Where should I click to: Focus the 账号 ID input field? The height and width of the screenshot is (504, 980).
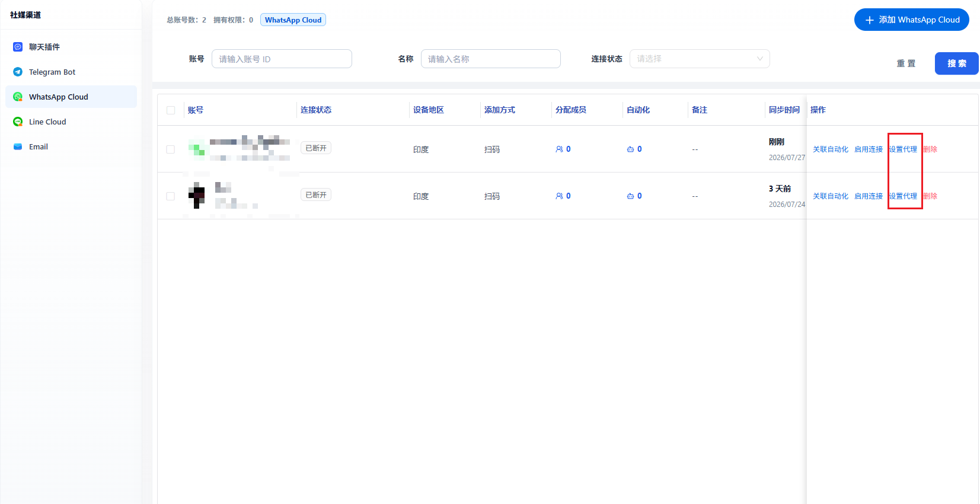click(x=282, y=59)
